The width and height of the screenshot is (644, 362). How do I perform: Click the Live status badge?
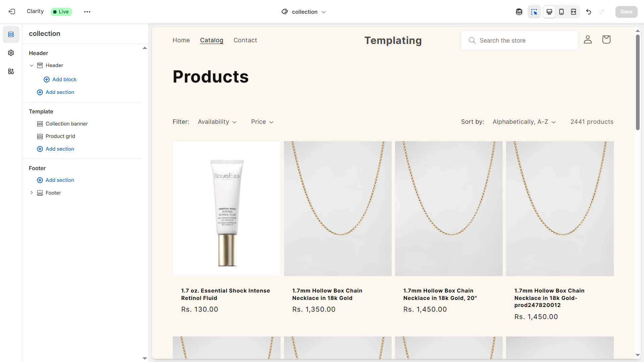click(61, 12)
